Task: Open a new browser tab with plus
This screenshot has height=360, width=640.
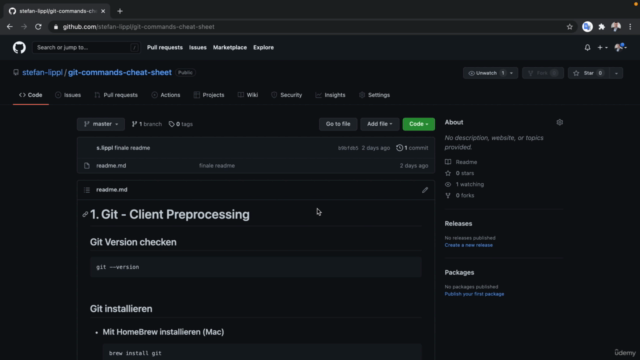Action: click(120, 11)
